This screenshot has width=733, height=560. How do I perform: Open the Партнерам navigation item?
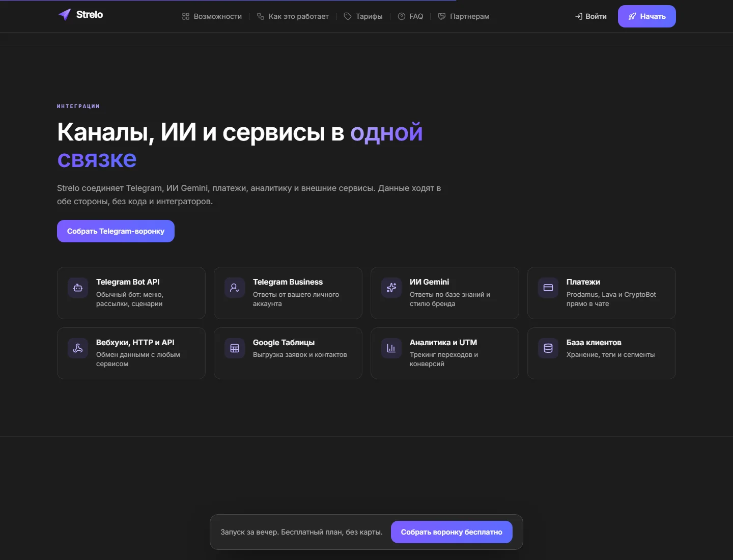click(464, 16)
